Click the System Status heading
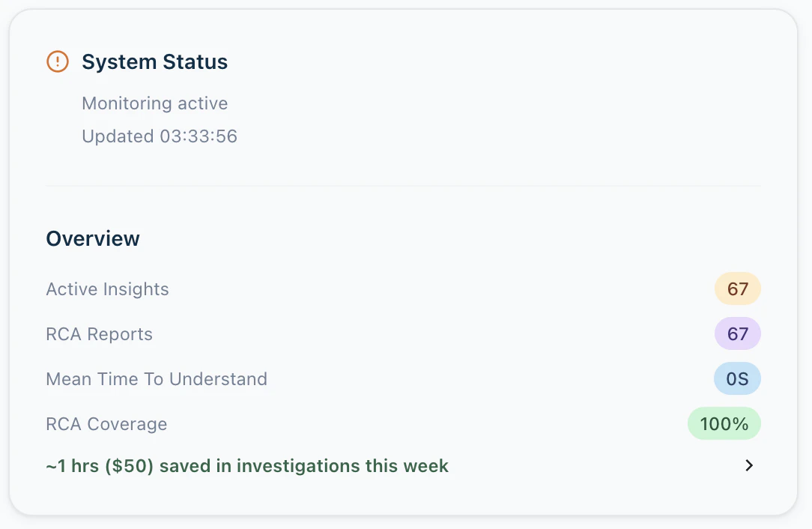The image size is (812, 529). click(154, 61)
